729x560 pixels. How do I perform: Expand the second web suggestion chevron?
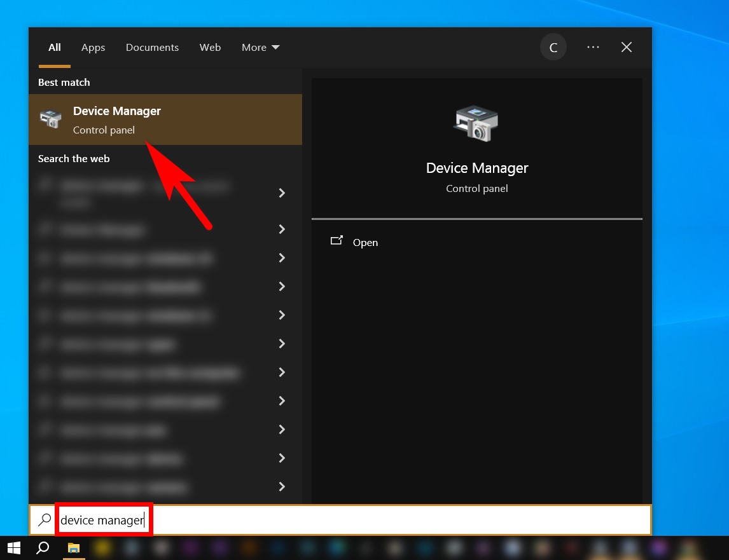point(282,229)
